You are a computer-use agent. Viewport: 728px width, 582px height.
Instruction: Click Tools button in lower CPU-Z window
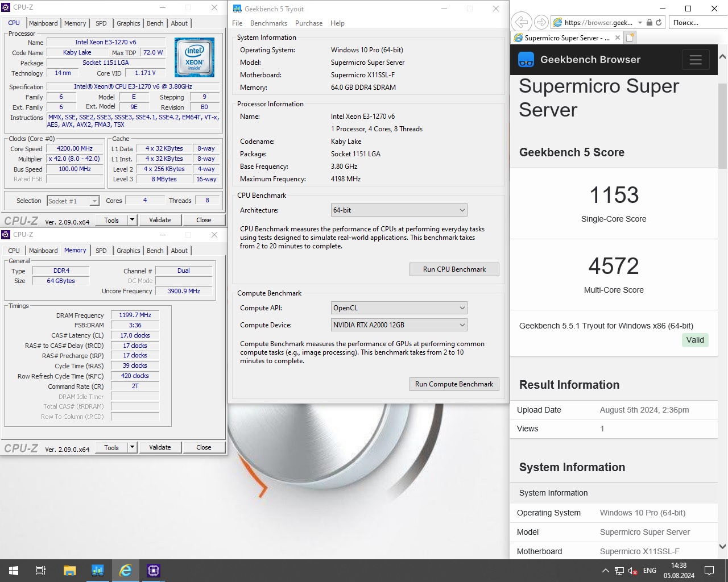coord(111,447)
